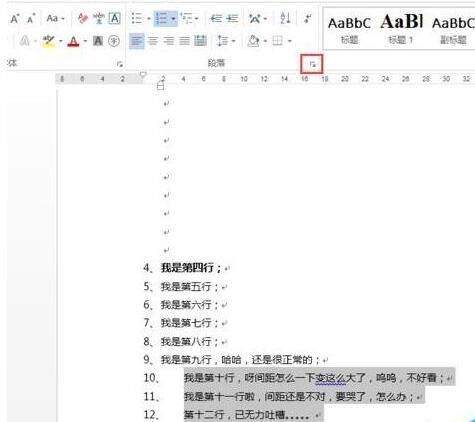Open the numbering list dropdown arrow
This screenshot has height=422, width=475.
(x=173, y=19)
